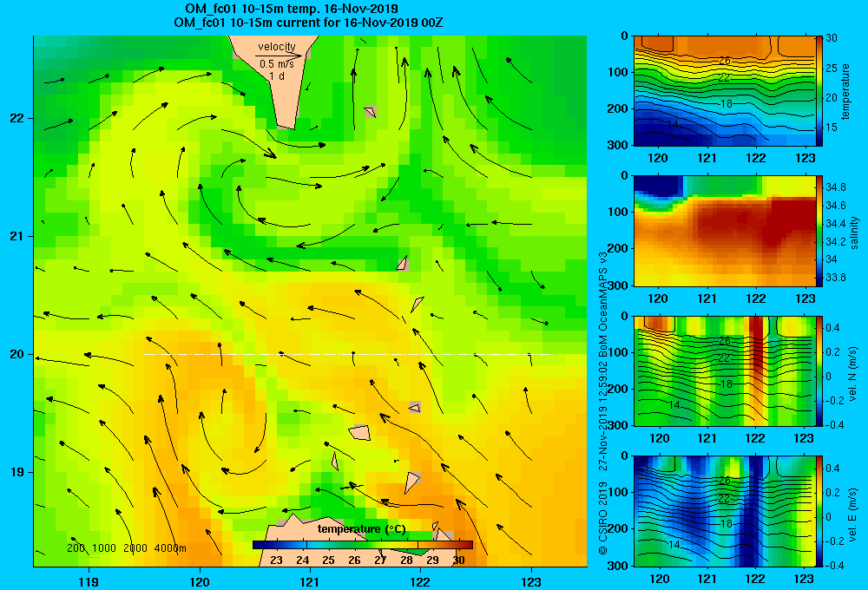Click the "temperature (°C)" colorbar label

(361, 529)
